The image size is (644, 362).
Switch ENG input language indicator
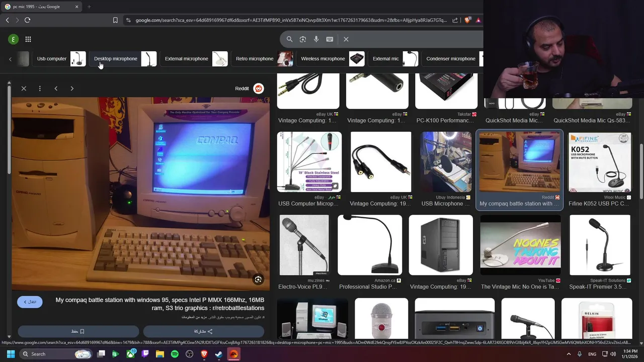(592, 354)
